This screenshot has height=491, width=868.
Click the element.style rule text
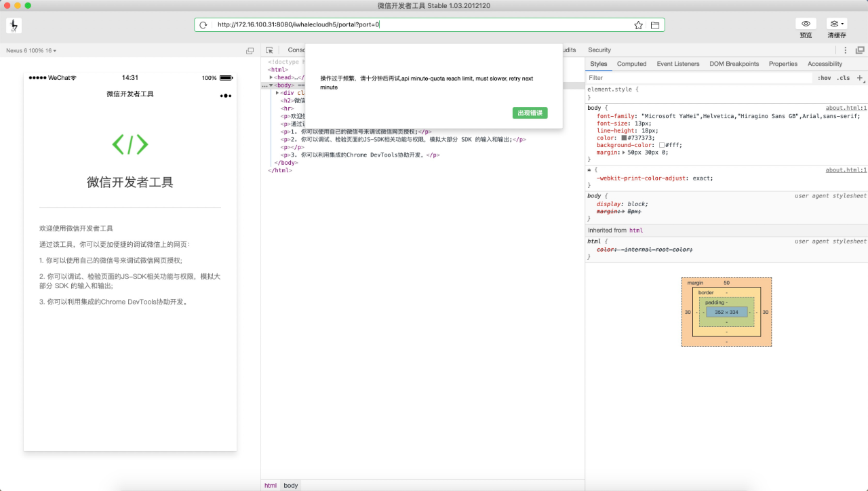(x=613, y=89)
